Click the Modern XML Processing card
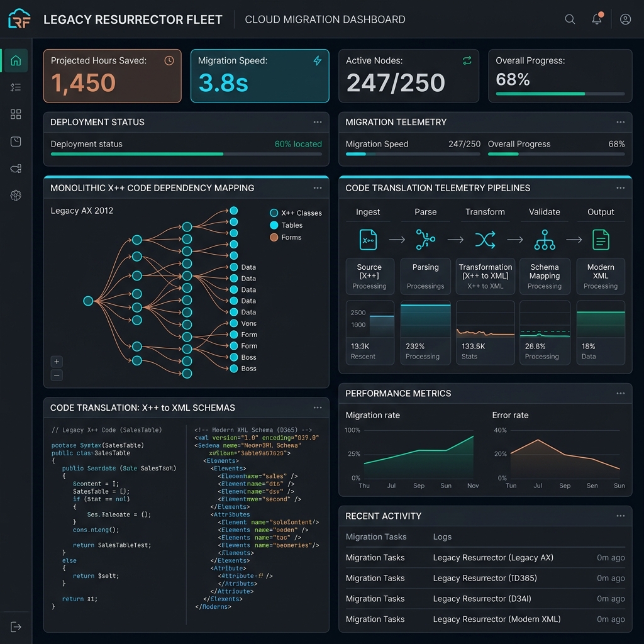This screenshot has width=644, height=644. click(601, 276)
